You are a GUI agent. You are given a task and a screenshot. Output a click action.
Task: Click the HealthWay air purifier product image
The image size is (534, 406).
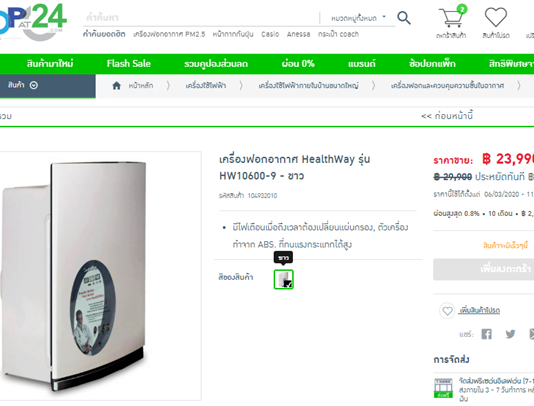(x=99, y=276)
